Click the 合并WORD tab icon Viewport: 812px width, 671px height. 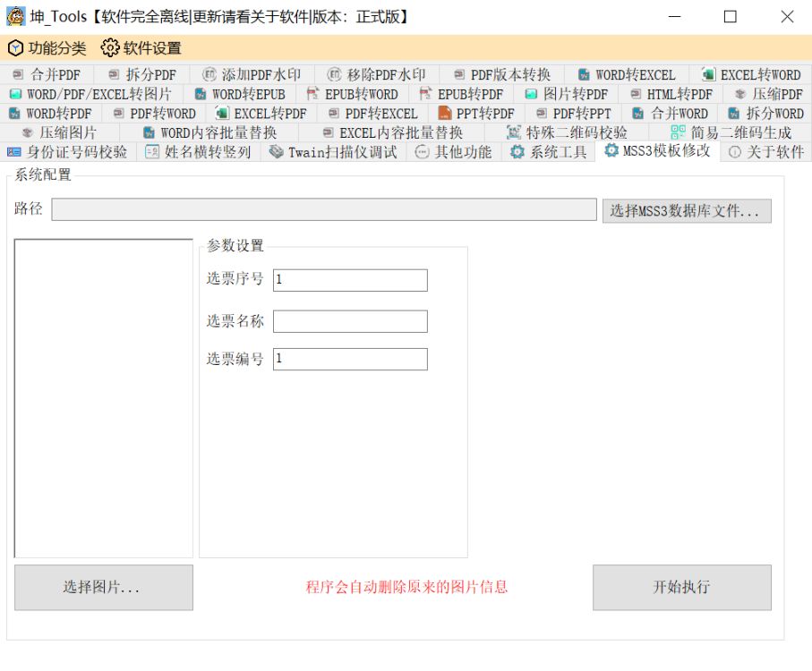pos(638,114)
